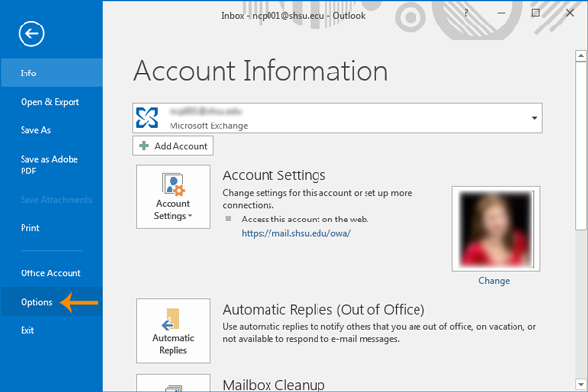Click the green plus icon on Add Account
The width and height of the screenshot is (588, 392).
pyautogui.click(x=144, y=146)
